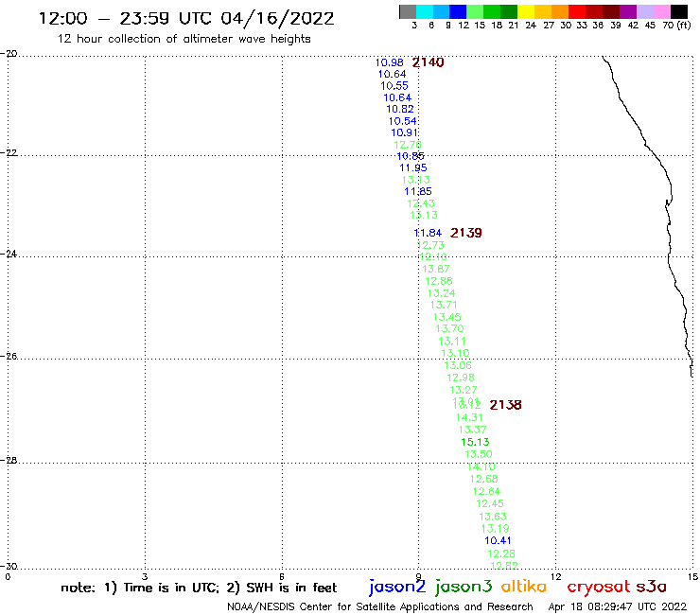Select the red cryosat satellite legend label

[x=598, y=588]
